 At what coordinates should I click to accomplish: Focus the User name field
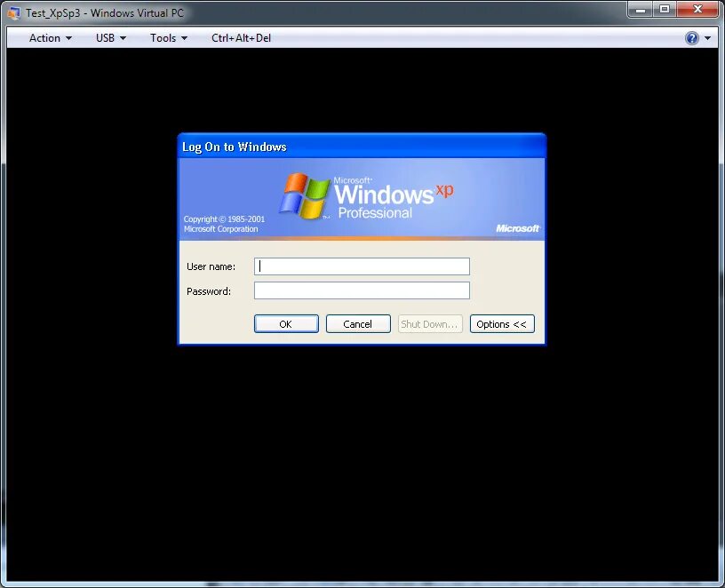click(x=362, y=266)
